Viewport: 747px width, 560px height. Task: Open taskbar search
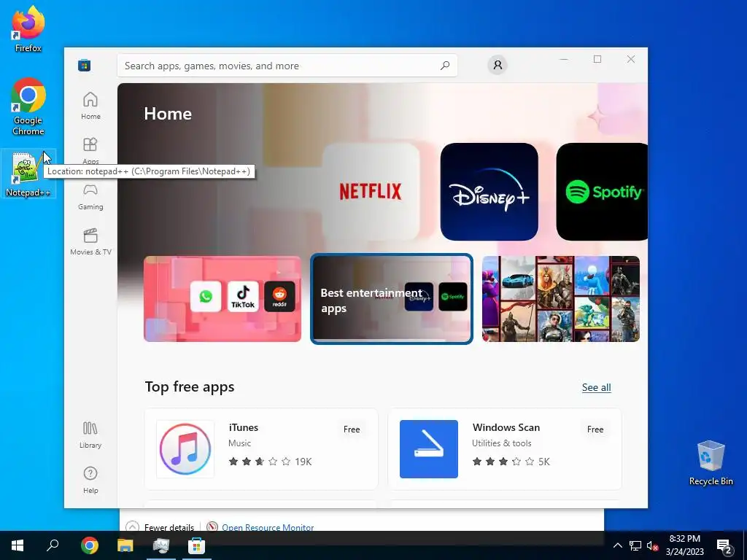pyautogui.click(x=53, y=545)
